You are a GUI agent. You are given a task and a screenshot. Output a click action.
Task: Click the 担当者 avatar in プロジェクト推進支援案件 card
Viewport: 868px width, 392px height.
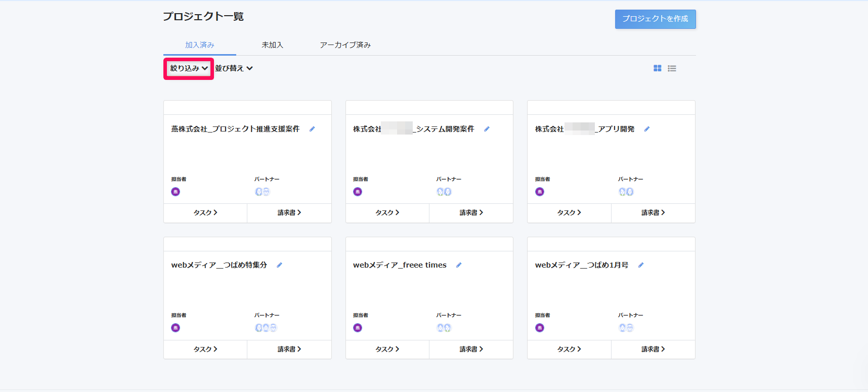tap(176, 192)
